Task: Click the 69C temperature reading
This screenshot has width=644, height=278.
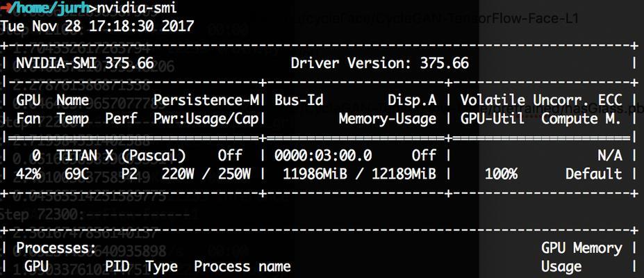Action: pyautogui.click(x=77, y=174)
